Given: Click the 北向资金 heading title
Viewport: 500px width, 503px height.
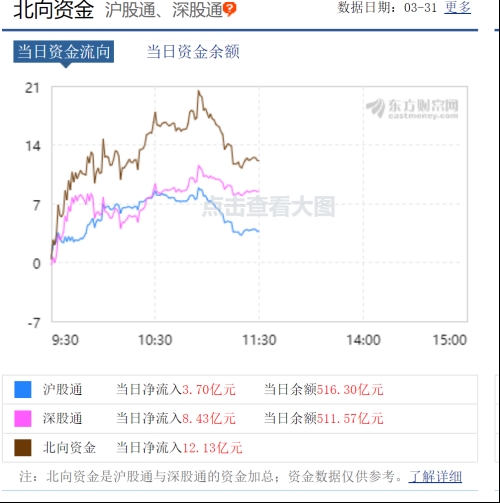Looking at the screenshot, I should click(54, 9).
